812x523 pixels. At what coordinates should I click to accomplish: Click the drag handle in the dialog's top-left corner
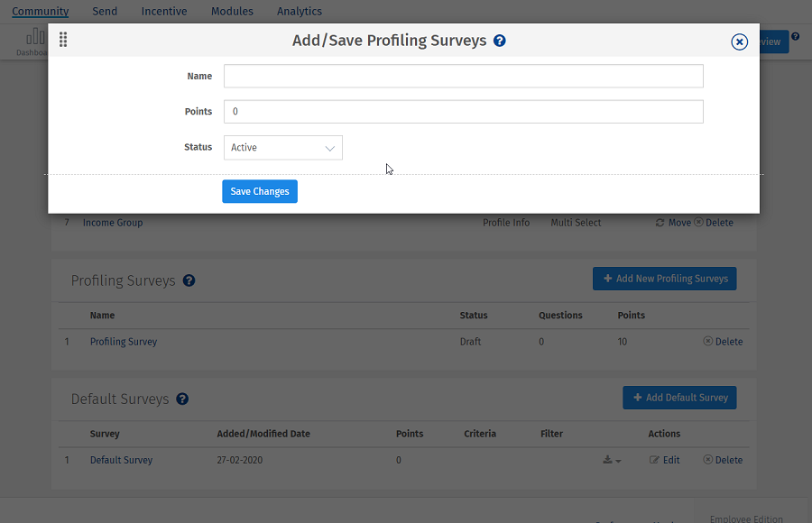62,40
